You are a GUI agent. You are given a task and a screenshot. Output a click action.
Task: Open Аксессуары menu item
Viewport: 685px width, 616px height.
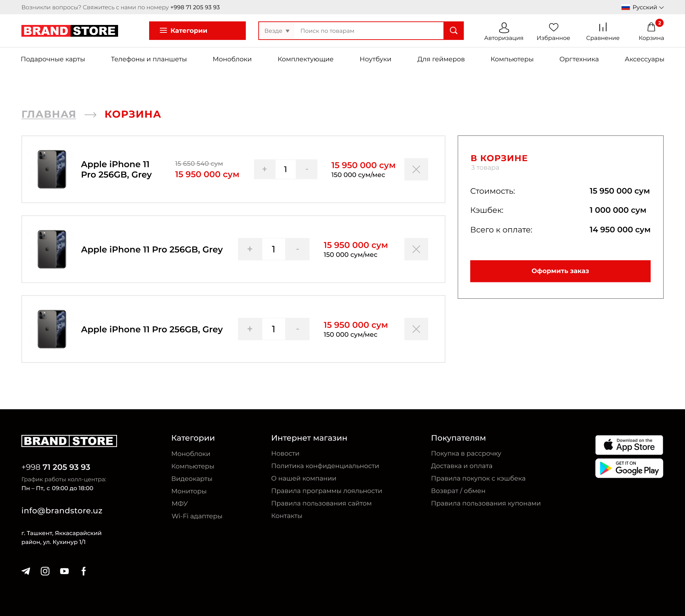644,59
